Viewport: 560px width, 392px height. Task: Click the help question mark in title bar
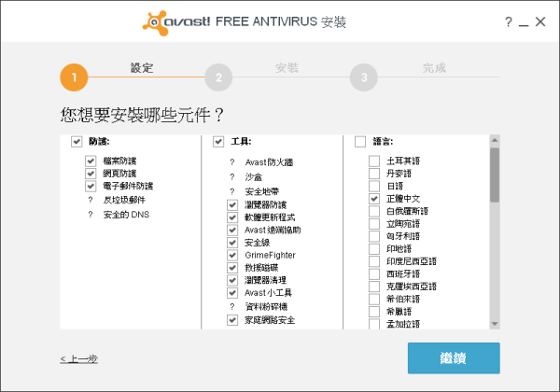509,21
